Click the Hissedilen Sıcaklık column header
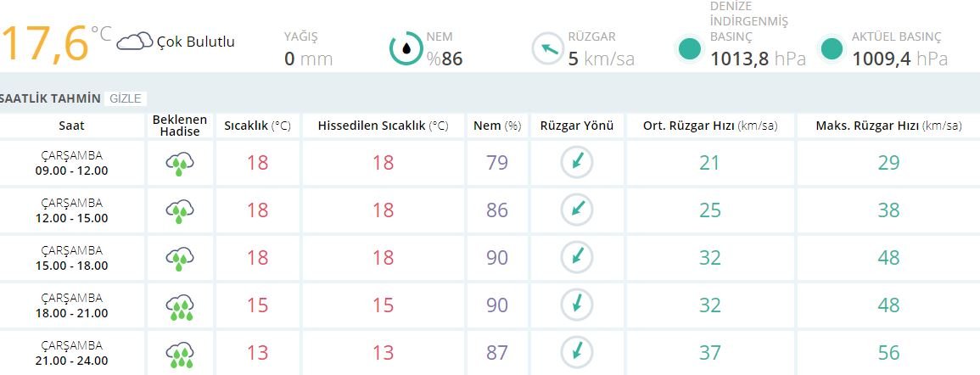 click(x=383, y=126)
